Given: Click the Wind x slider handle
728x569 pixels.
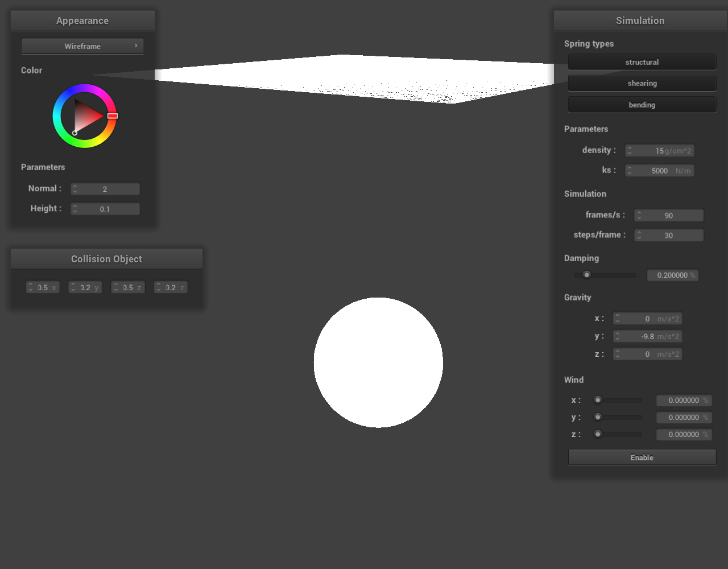Looking at the screenshot, I should (x=598, y=400).
